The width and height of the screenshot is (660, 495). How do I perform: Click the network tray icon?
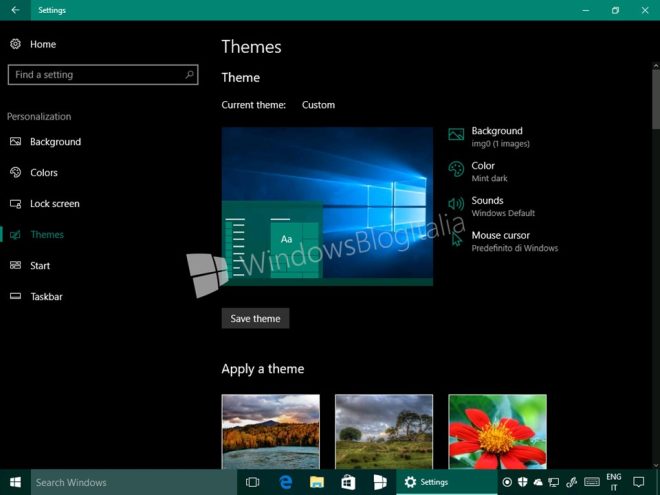(x=554, y=482)
